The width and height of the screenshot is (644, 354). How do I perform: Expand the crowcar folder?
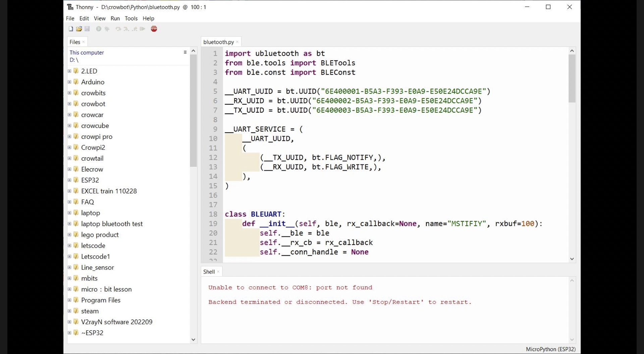point(69,115)
